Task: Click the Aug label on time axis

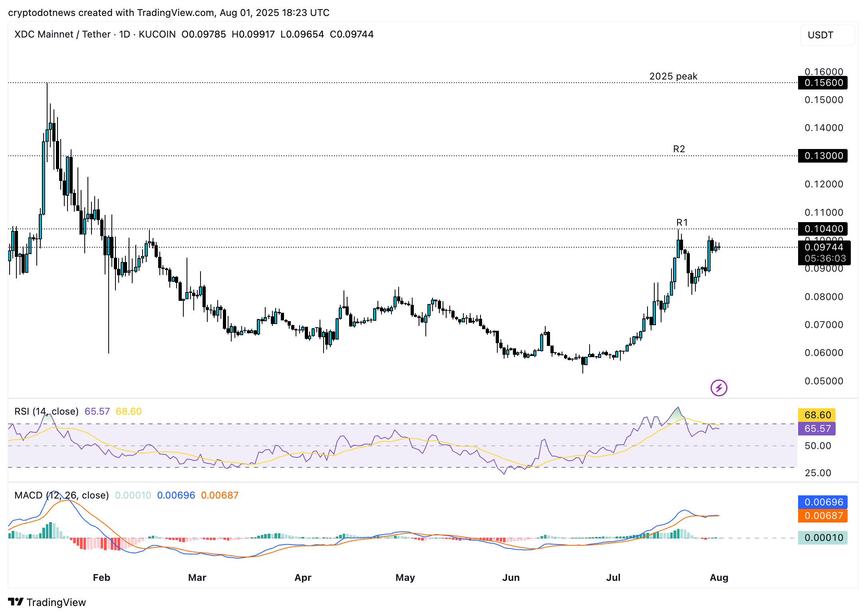Action: click(719, 578)
